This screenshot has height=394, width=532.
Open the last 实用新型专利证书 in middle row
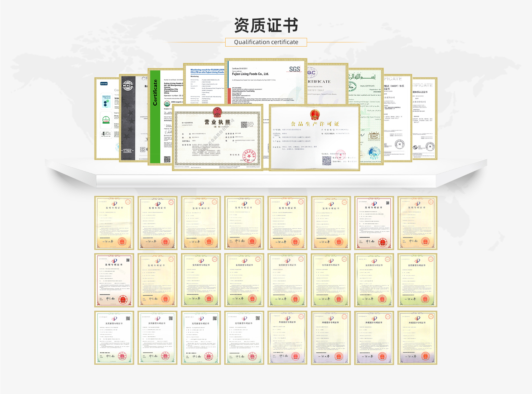(417, 280)
